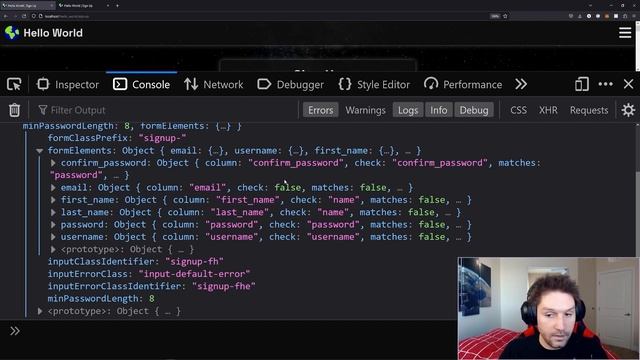
Task: Expand the password object
Action: [53, 224]
